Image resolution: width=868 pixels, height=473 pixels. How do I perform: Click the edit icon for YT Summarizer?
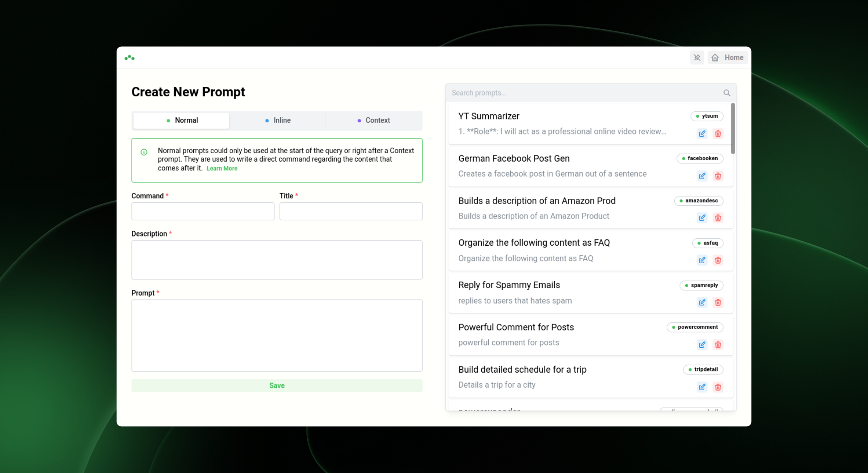coord(702,134)
